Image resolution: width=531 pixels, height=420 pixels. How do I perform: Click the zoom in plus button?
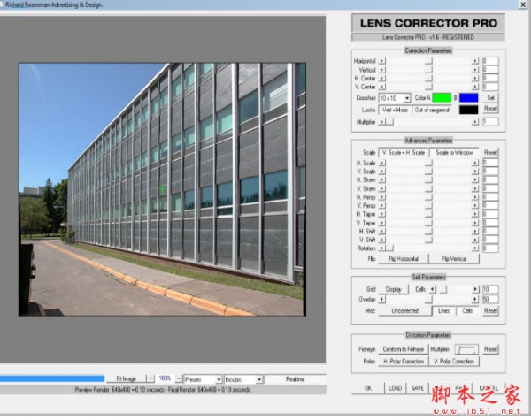tap(150, 378)
